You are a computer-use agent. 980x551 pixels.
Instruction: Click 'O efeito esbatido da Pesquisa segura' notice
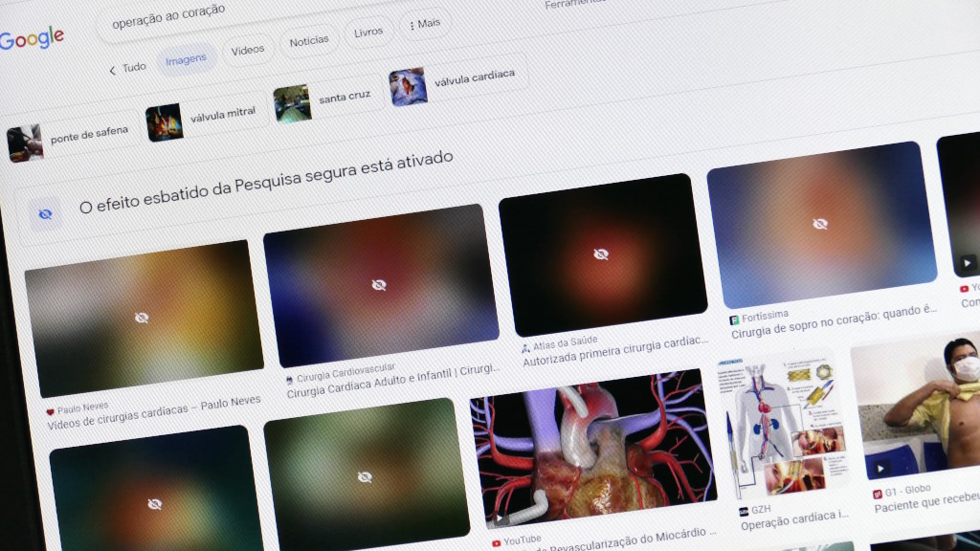(266, 181)
